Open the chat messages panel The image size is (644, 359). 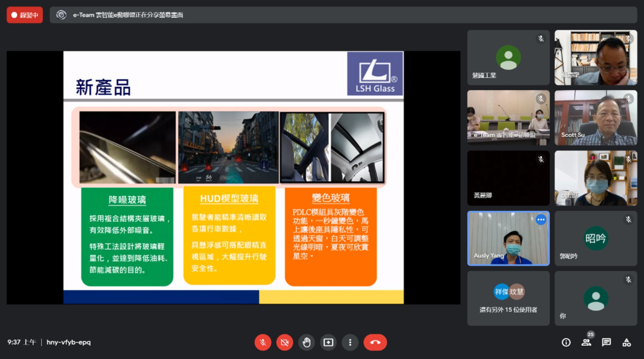tap(606, 342)
